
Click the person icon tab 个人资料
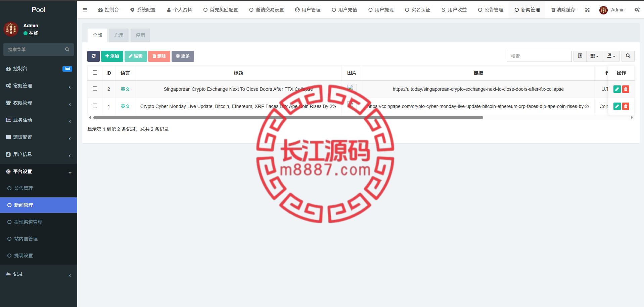click(179, 10)
